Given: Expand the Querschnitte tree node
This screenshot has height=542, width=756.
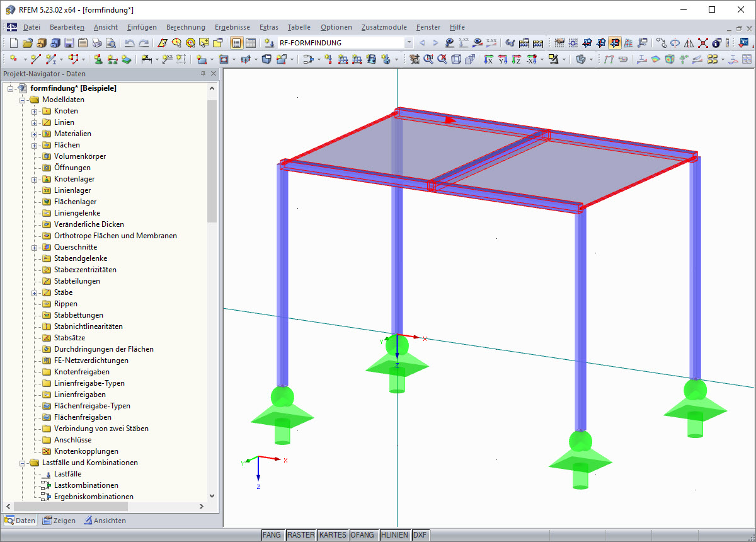Looking at the screenshot, I should click(35, 247).
